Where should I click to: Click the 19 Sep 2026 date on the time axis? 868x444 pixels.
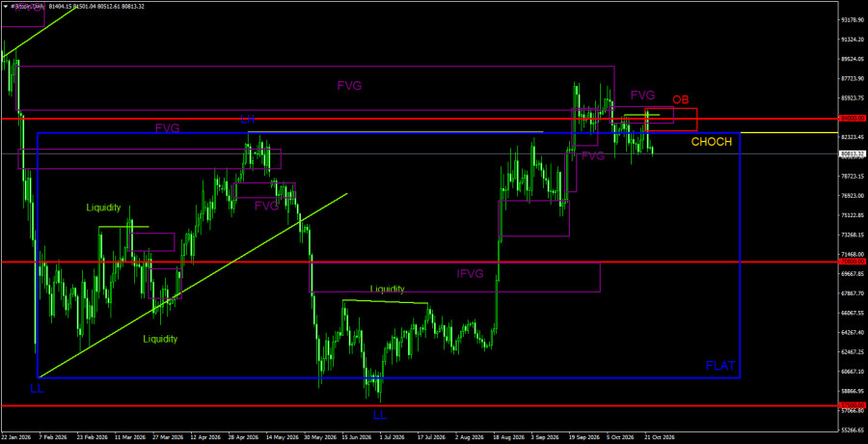(584, 436)
